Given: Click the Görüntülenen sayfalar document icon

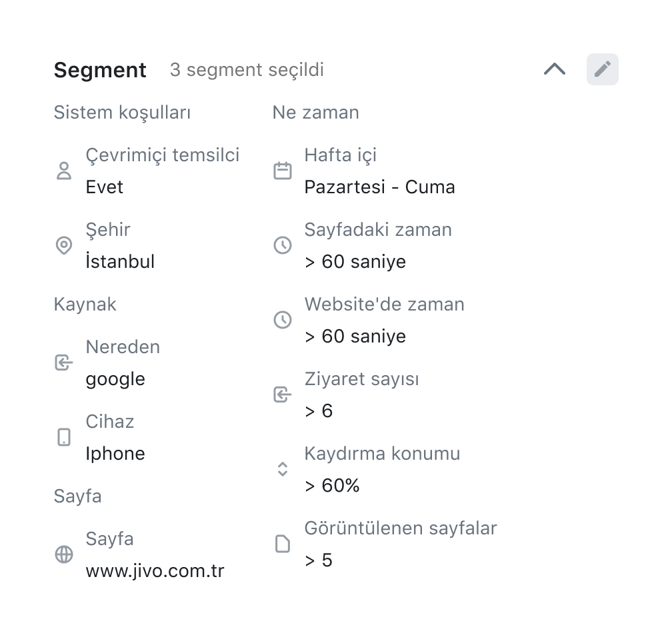Looking at the screenshot, I should (x=283, y=544).
